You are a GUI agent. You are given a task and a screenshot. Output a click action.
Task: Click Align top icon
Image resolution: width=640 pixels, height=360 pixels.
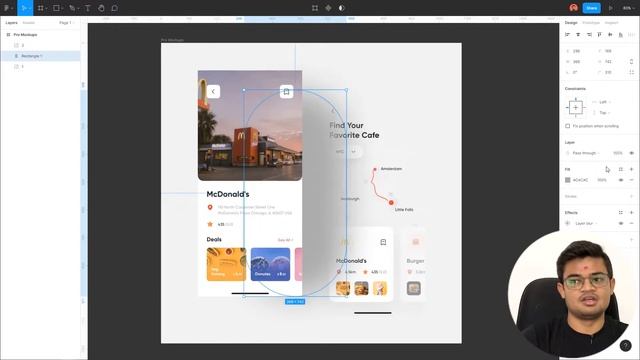(x=599, y=35)
